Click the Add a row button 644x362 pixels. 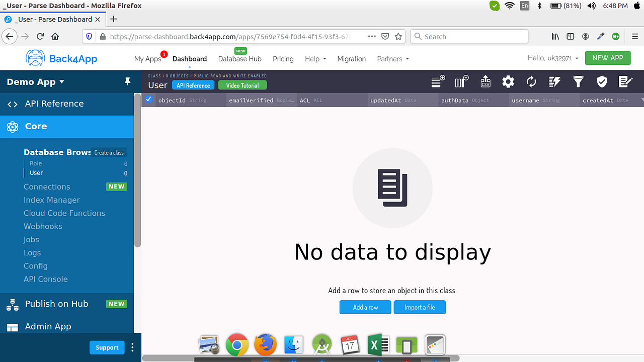365,307
